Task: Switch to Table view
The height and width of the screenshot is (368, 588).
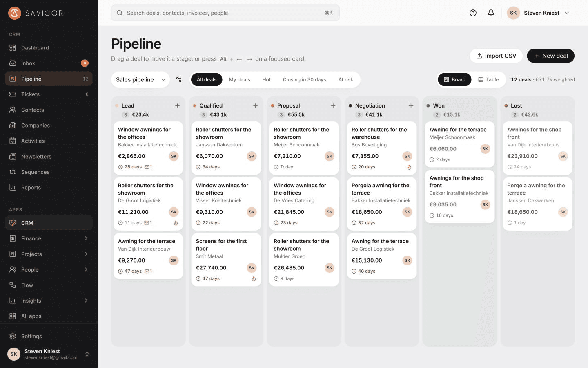Action: (488, 79)
